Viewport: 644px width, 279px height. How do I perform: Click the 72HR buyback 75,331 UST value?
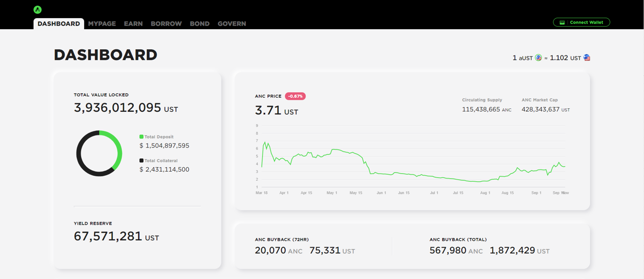[332, 250]
